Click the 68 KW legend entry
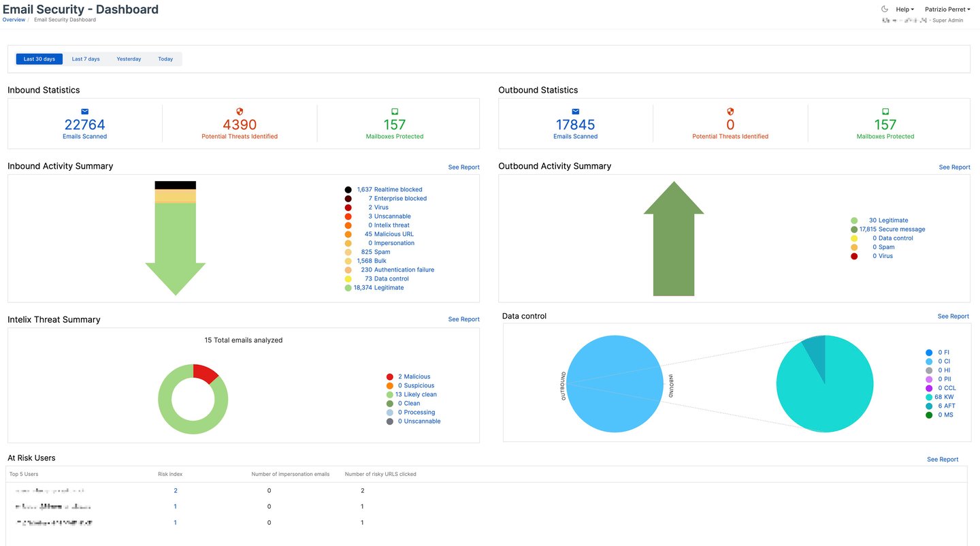Viewport: 980px width, 546px height. coord(943,396)
